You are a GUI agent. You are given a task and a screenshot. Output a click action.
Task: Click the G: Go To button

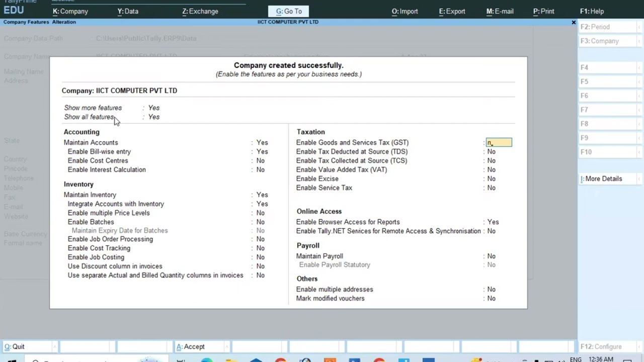[x=289, y=11]
